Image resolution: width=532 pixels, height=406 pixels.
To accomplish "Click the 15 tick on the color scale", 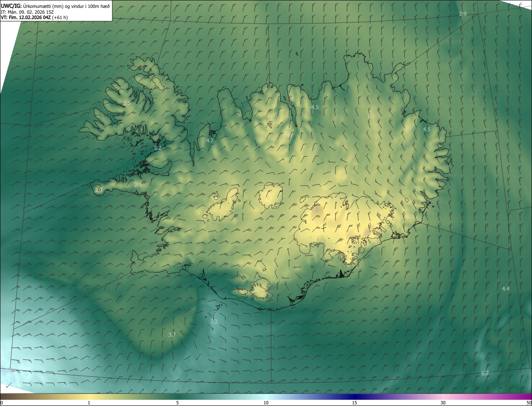I will (x=355, y=403).
